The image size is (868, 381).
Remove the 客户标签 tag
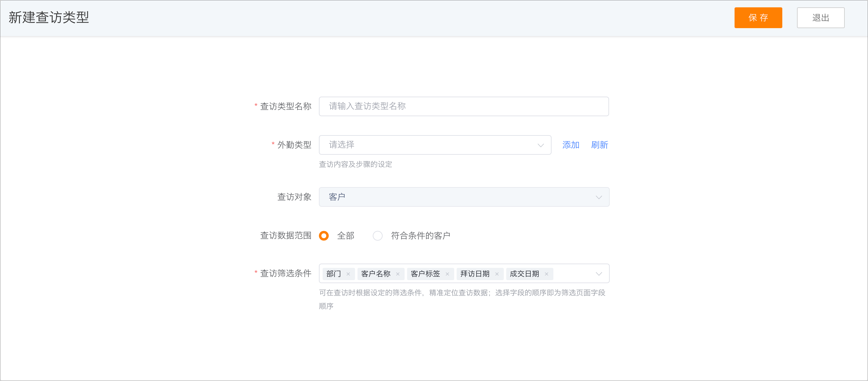tap(447, 274)
